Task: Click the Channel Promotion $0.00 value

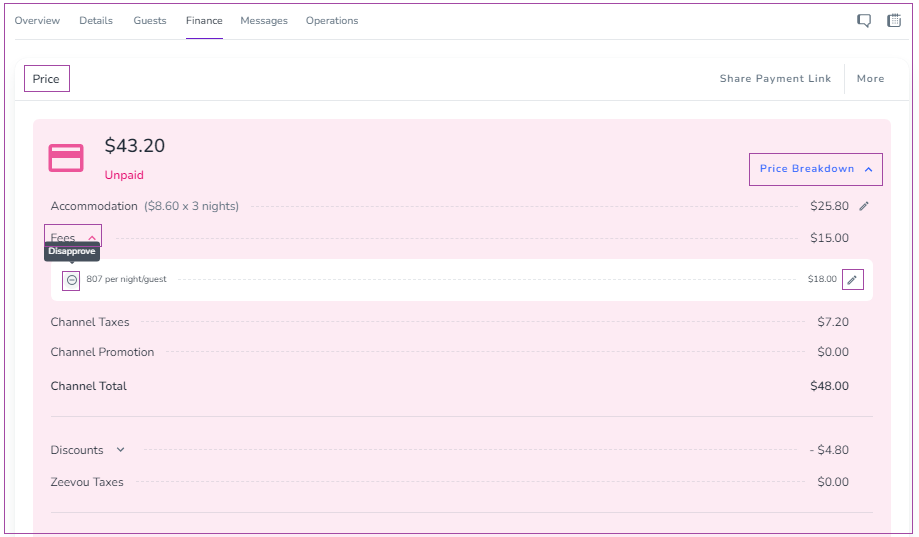Action: (833, 352)
